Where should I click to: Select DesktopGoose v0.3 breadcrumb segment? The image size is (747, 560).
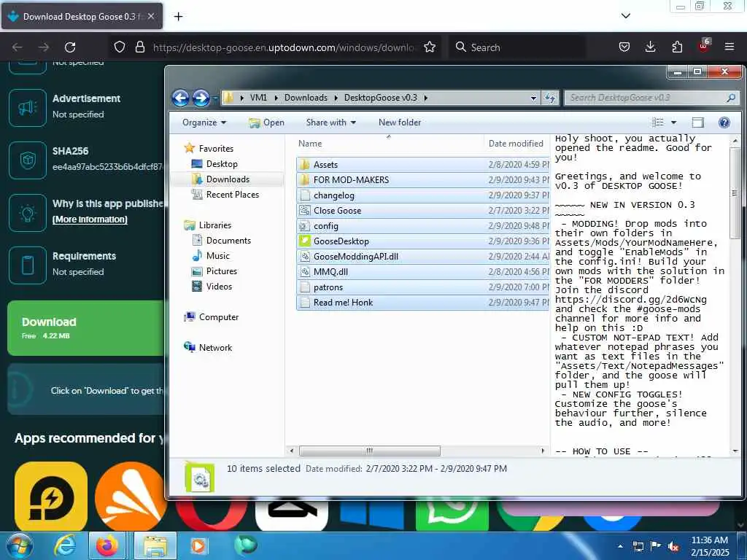380,98
